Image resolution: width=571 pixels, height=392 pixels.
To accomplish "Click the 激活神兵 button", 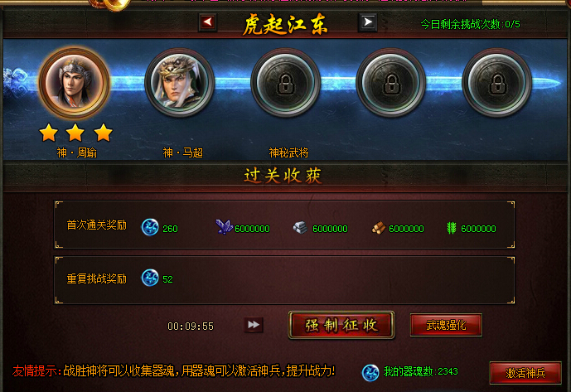I will (525, 373).
